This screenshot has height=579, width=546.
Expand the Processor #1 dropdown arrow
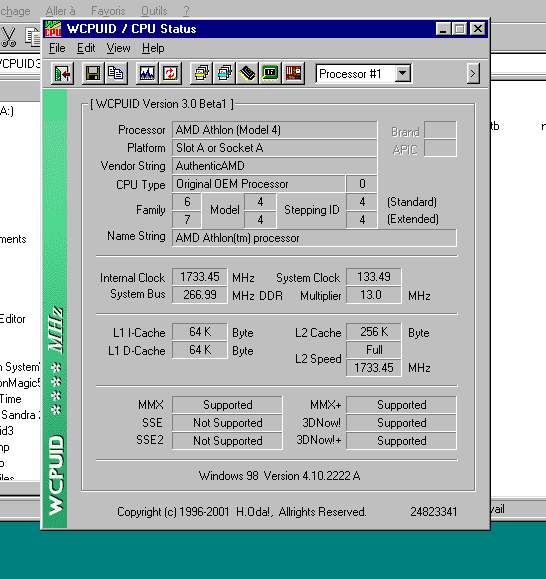(x=403, y=73)
